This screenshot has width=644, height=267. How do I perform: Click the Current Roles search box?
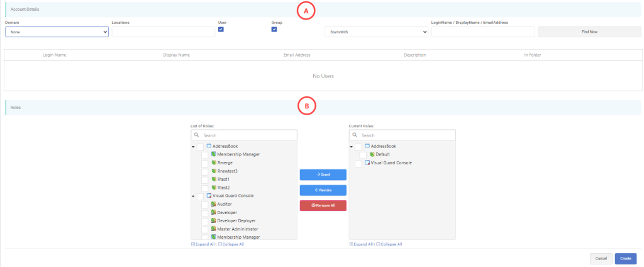(402, 135)
